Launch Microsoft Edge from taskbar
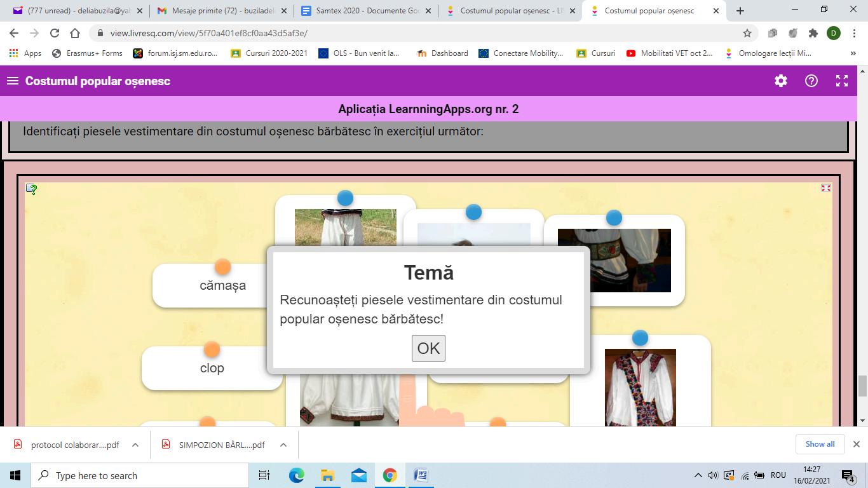This screenshot has width=868, height=488. click(x=296, y=475)
